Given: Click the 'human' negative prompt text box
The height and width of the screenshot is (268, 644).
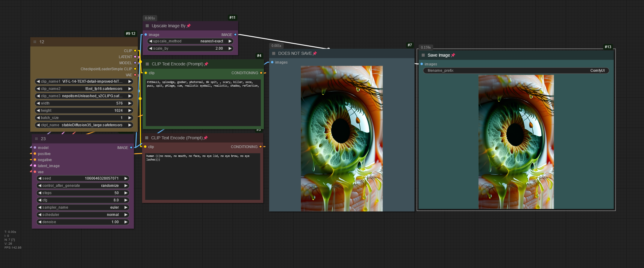Looking at the screenshot, I should pos(203,177).
